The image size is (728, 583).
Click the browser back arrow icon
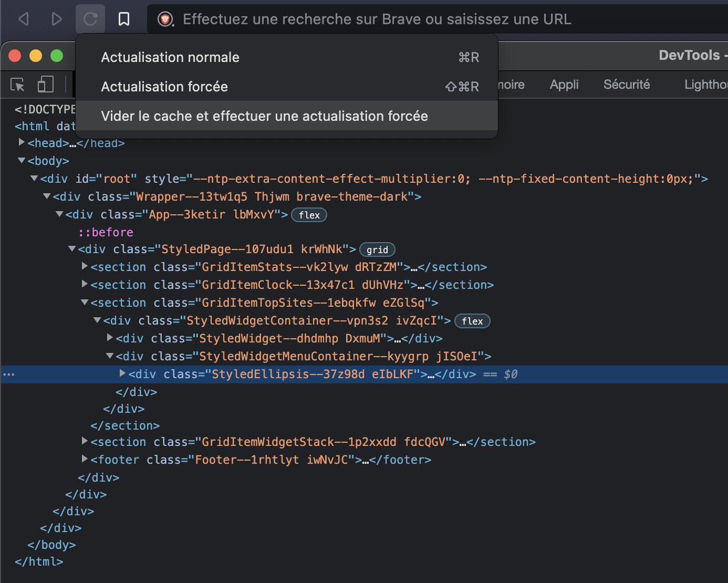click(24, 19)
